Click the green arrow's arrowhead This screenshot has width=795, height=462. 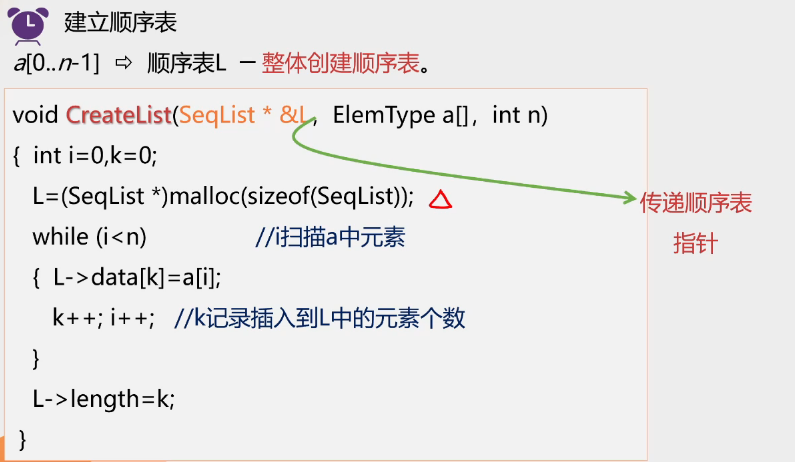tap(630, 197)
